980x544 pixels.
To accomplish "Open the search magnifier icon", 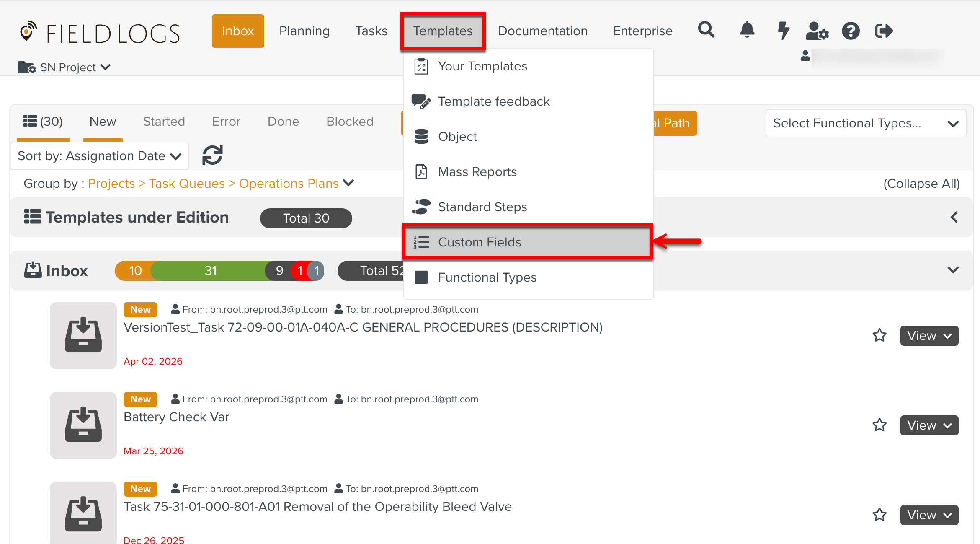I will pyautogui.click(x=706, y=30).
